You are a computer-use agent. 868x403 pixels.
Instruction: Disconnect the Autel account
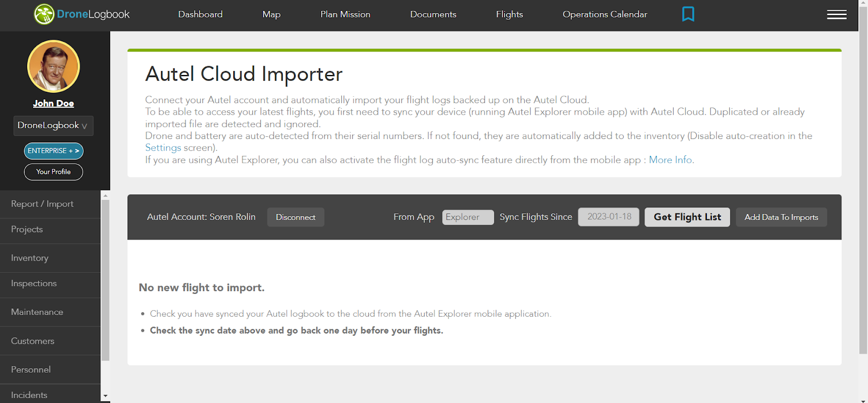[x=296, y=217]
